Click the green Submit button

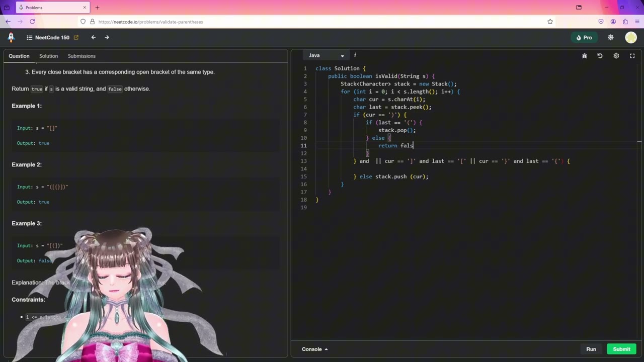point(621,349)
